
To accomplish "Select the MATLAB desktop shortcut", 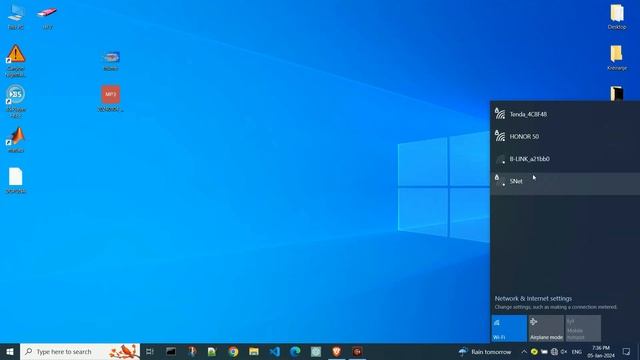I will click(x=16, y=140).
